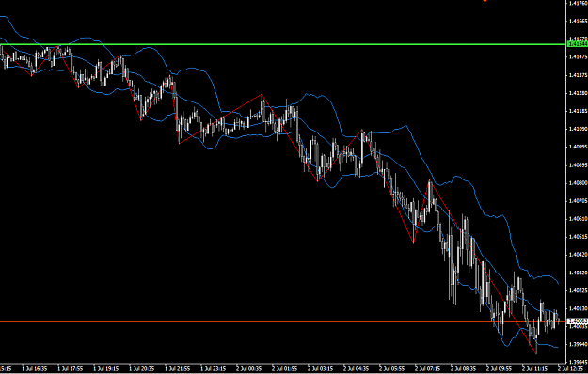Click the 1.40320 price axis label
Screen dimensions: 588x374
point(579,273)
